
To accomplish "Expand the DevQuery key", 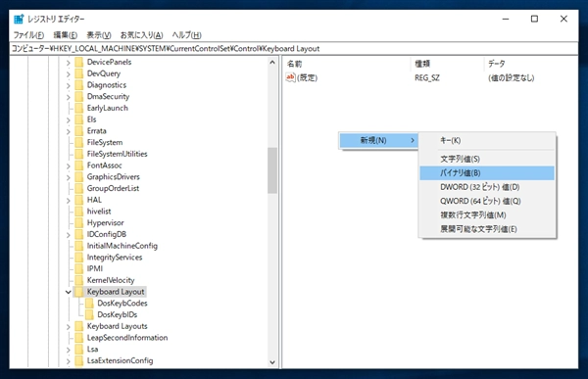I will click(x=69, y=74).
